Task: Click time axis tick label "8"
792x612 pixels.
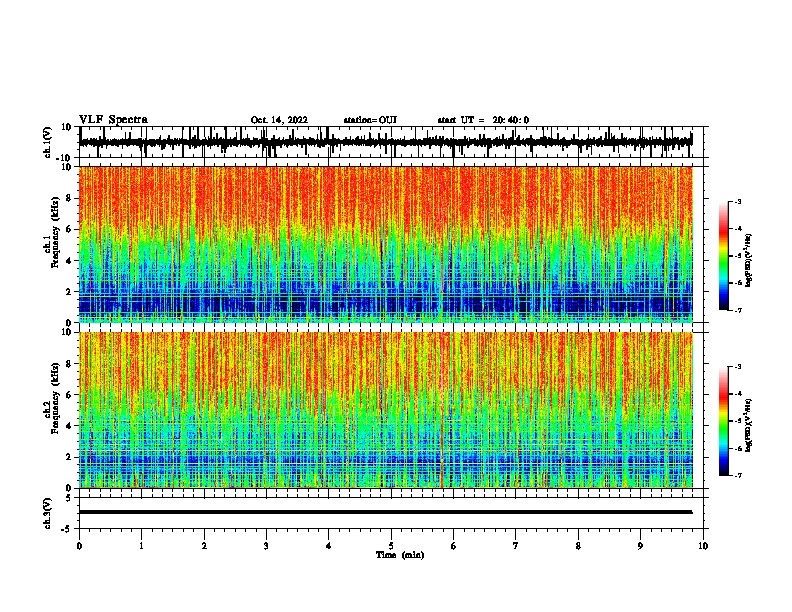Action: pos(578,546)
